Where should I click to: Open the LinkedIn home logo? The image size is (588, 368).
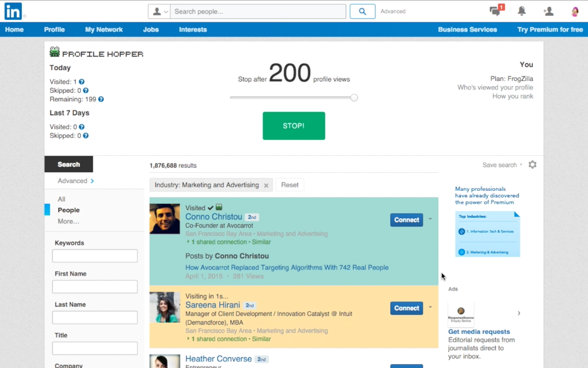coord(13,11)
